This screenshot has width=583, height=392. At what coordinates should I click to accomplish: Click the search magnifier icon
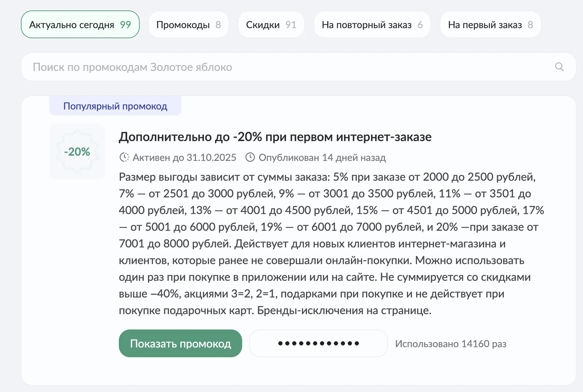[559, 67]
